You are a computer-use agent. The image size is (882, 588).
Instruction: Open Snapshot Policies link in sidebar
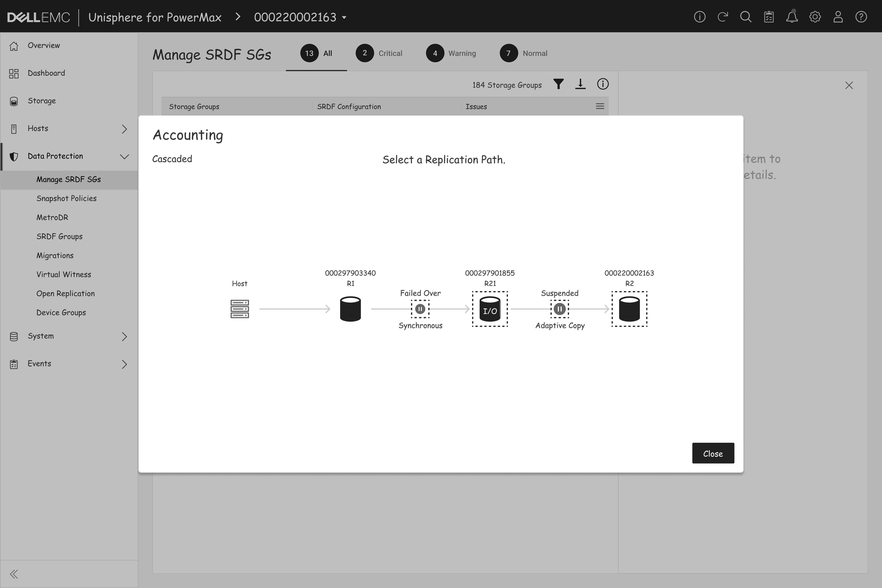[x=66, y=198]
